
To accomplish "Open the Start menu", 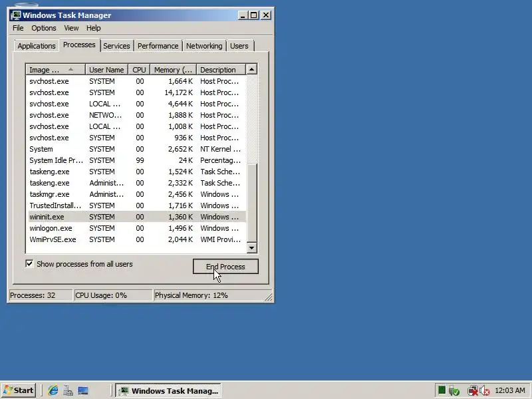I will [19, 390].
